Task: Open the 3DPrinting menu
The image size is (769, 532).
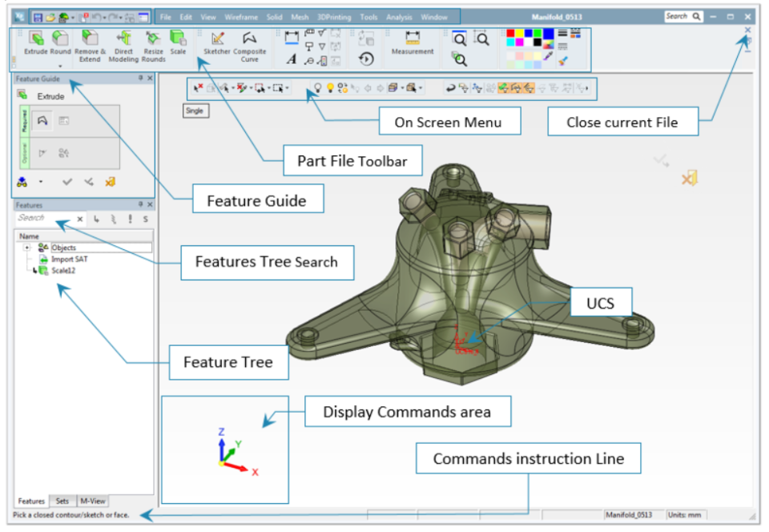Action: point(335,15)
